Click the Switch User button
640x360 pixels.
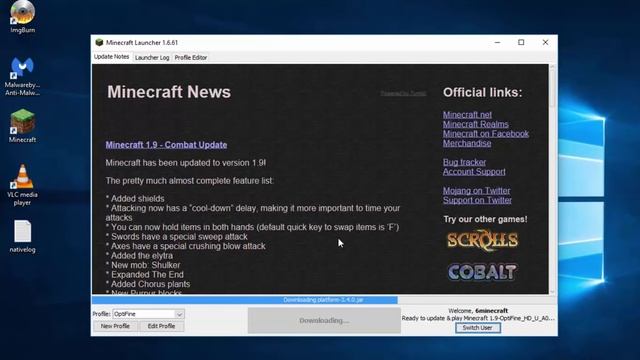pyautogui.click(x=478, y=328)
